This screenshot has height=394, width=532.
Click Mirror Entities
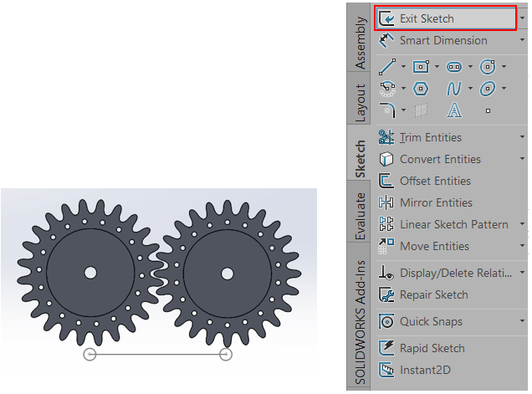click(x=426, y=202)
